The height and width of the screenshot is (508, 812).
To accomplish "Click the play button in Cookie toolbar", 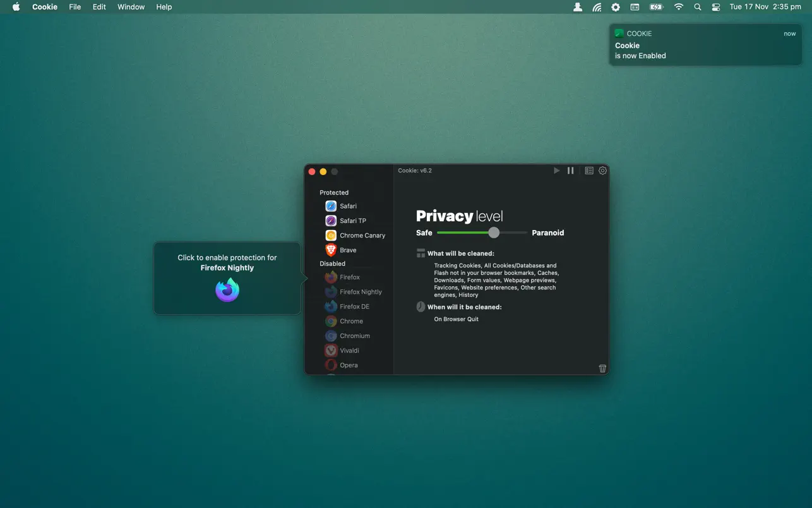I will 556,171.
